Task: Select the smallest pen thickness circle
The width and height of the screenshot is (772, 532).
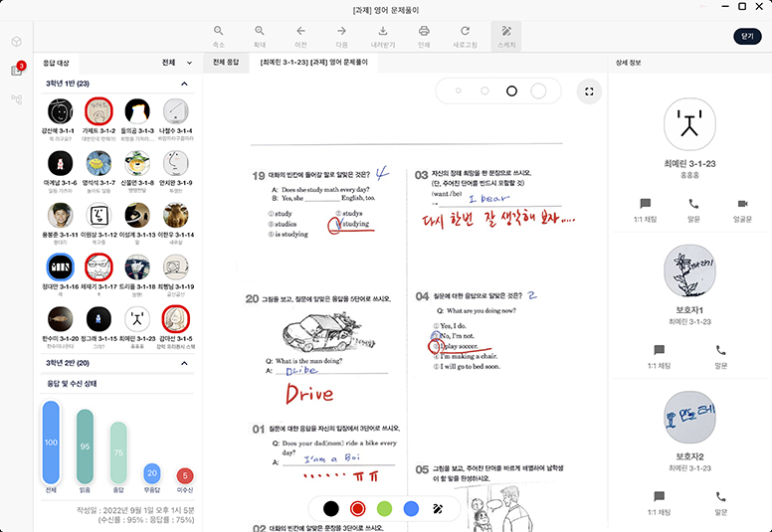Action: 461,91
